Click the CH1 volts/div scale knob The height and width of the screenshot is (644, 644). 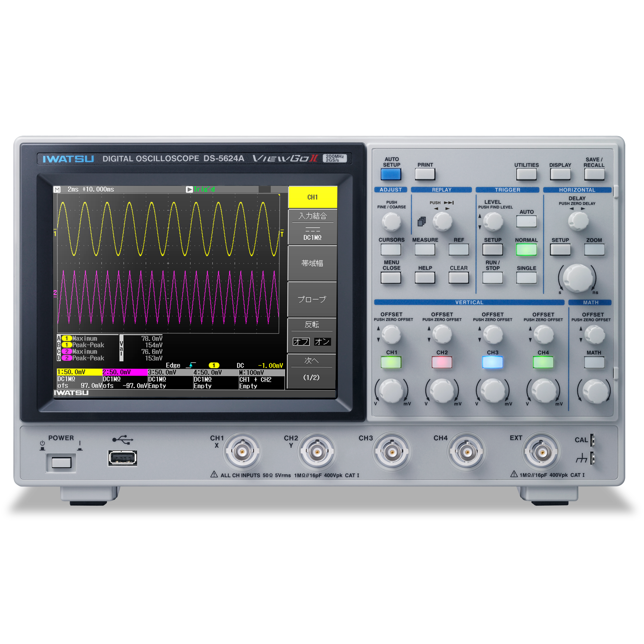[391, 391]
